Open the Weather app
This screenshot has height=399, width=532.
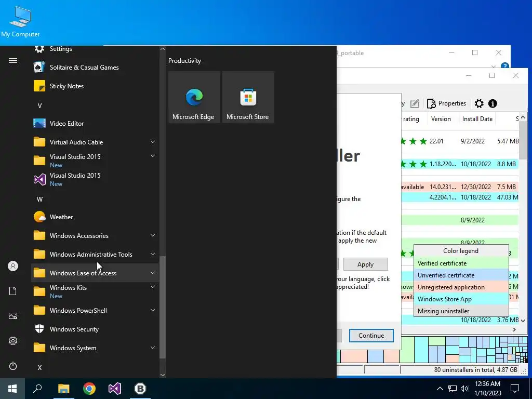(95, 217)
